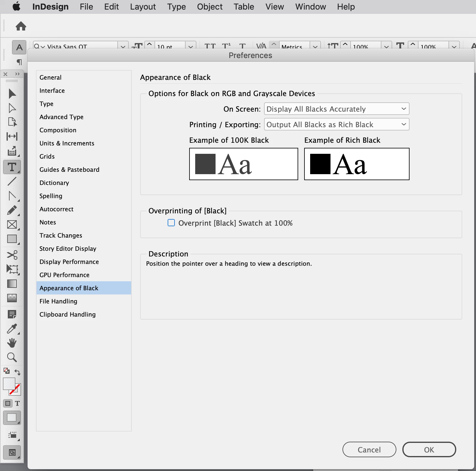476x471 pixels.
Task: Reset to default fill and stroke
Action: (6, 371)
